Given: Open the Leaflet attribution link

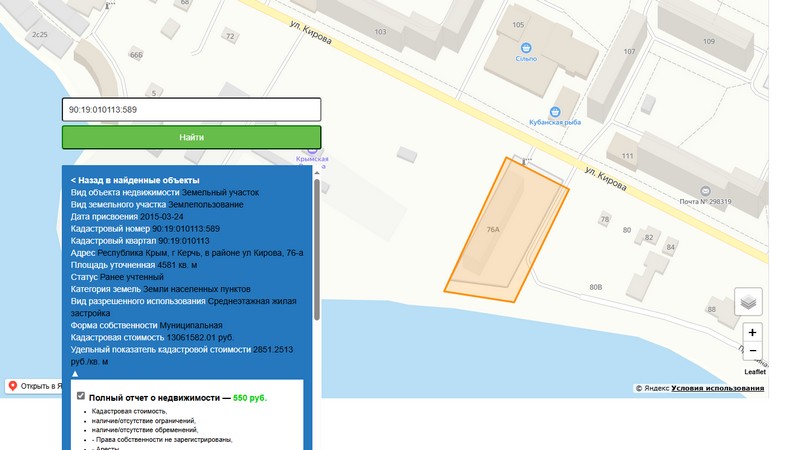Looking at the screenshot, I should (754, 372).
